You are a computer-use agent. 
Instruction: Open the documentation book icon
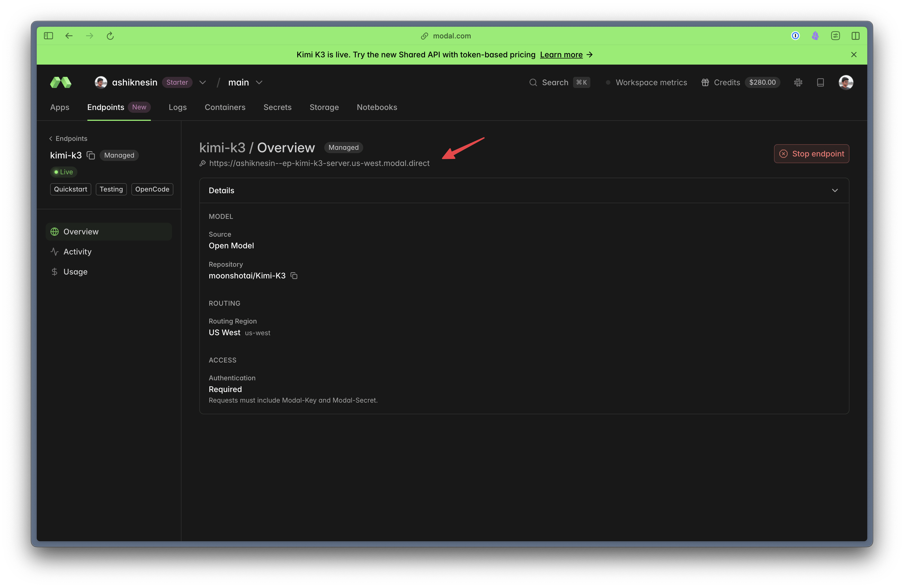[821, 82]
